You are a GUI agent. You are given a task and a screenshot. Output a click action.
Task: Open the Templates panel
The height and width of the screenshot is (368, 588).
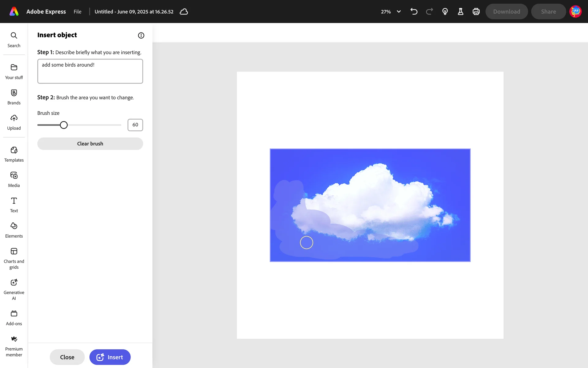14,154
